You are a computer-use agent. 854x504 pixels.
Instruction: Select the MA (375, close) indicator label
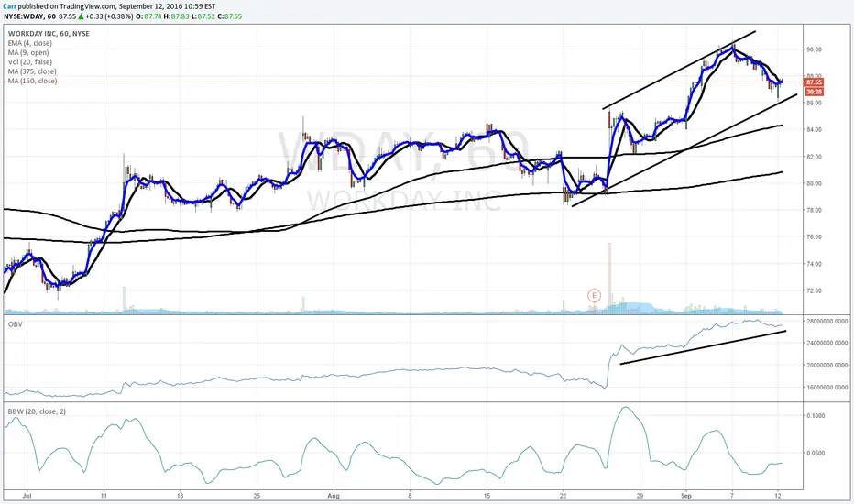point(32,71)
